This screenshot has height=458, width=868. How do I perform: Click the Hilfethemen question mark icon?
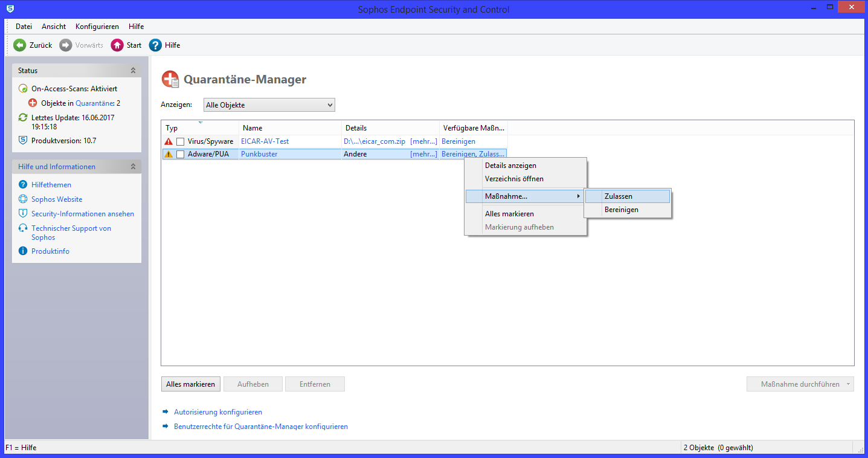[x=23, y=185]
